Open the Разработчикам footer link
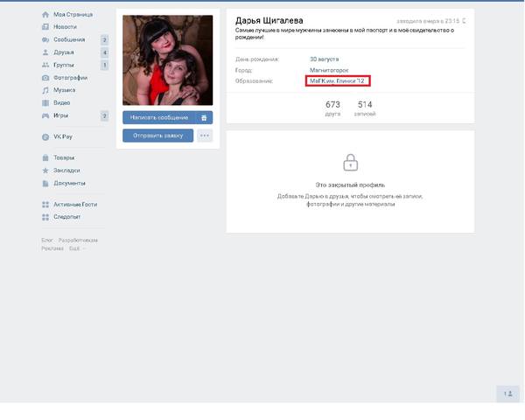525x420 pixels. (78, 241)
